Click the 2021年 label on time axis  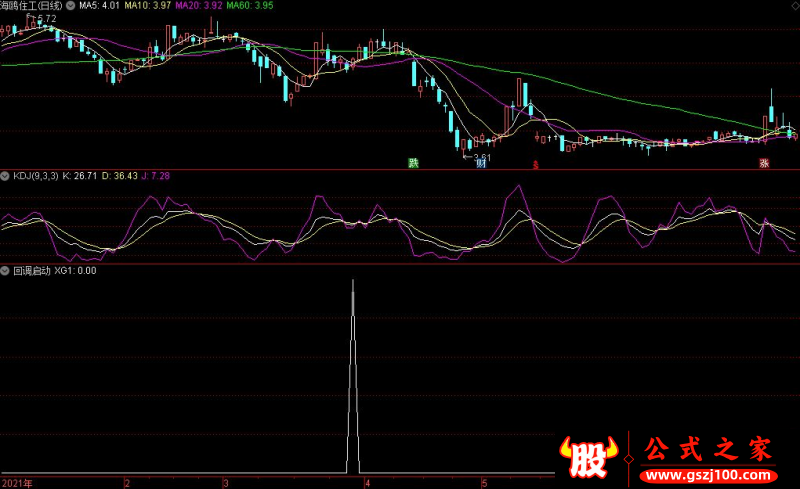[x=17, y=483]
